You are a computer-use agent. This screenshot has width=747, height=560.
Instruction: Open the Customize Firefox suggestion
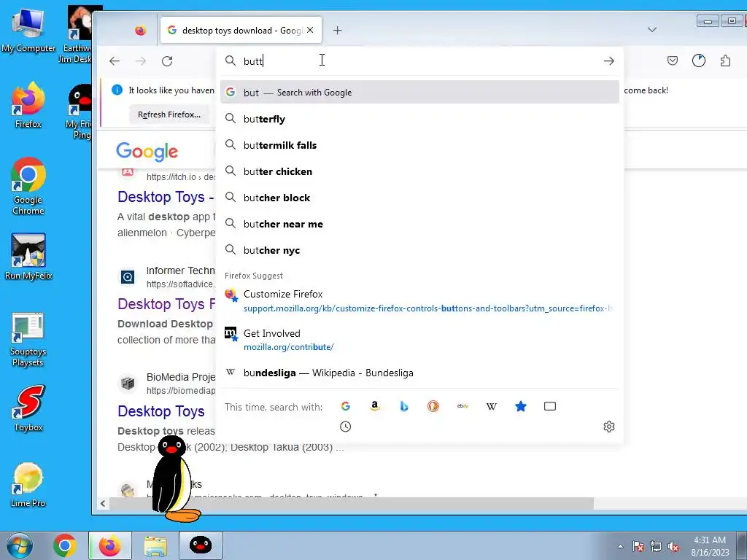pos(419,300)
